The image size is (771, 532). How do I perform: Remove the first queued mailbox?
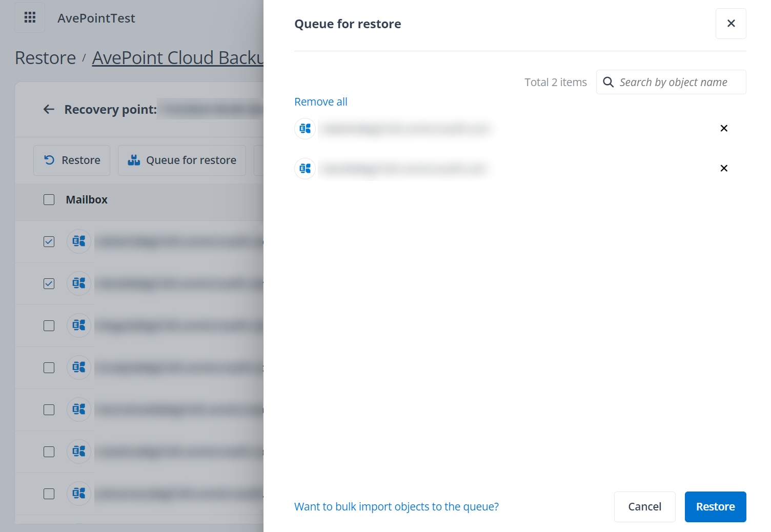(x=723, y=128)
